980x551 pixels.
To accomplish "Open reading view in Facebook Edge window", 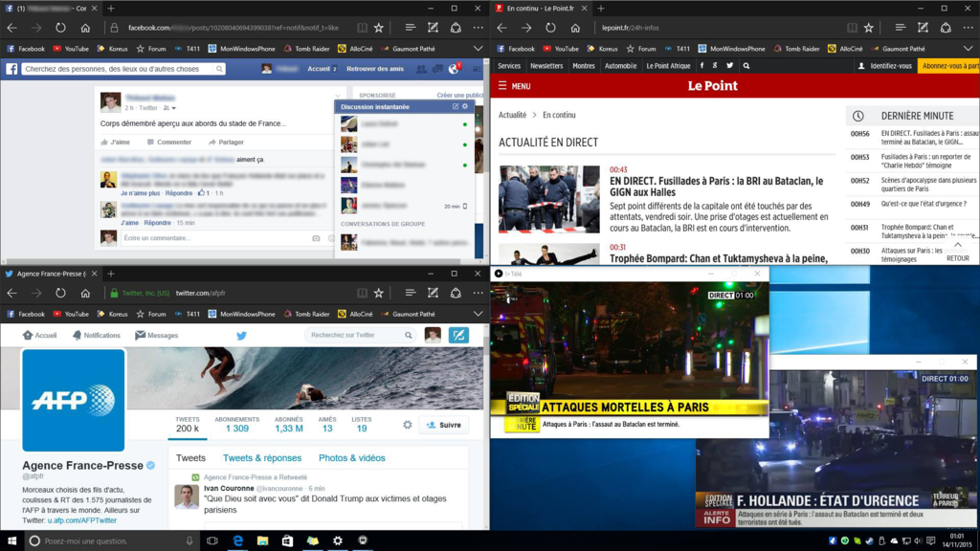I will click(362, 28).
